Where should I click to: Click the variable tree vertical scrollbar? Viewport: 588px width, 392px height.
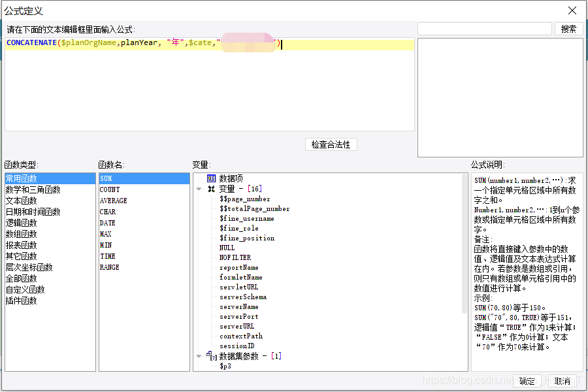click(465, 261)
